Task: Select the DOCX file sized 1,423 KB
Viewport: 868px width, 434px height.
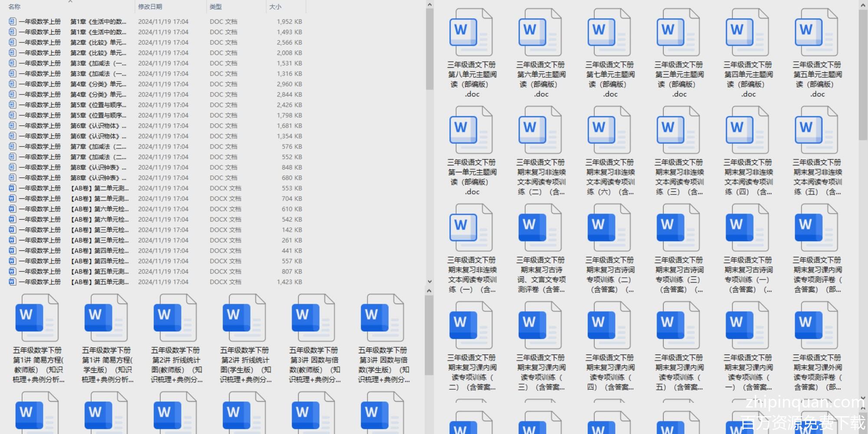Action: [99, 282]
